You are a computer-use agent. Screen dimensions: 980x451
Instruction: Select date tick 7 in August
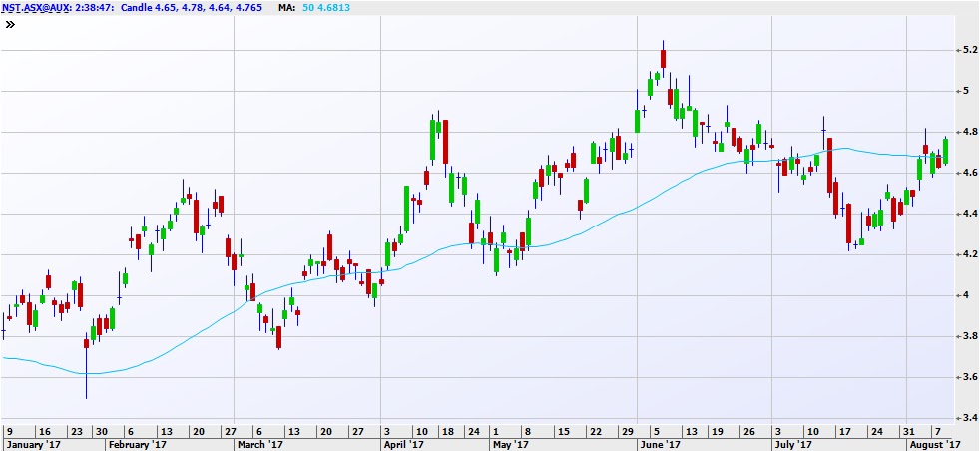(x=937, y=432)
